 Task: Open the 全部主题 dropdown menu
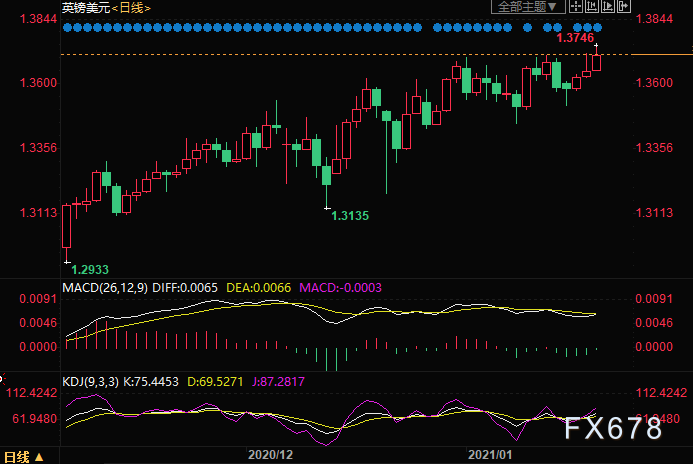pyautogui.click(x=528, y=6)
